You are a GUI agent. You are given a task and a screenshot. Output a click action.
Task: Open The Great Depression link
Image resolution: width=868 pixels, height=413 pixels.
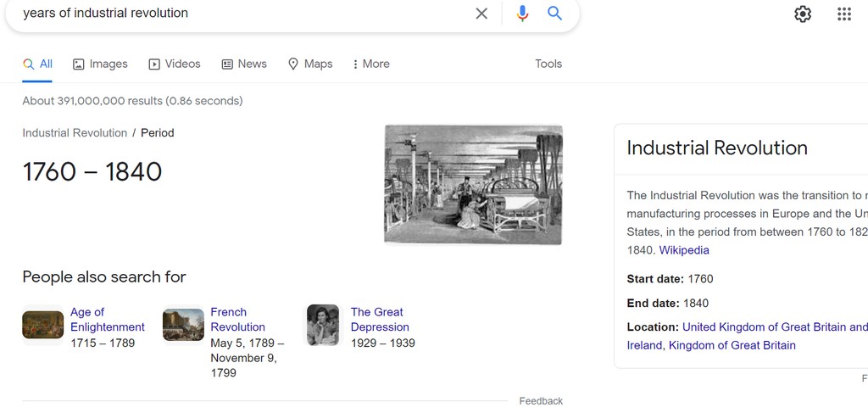380,320
